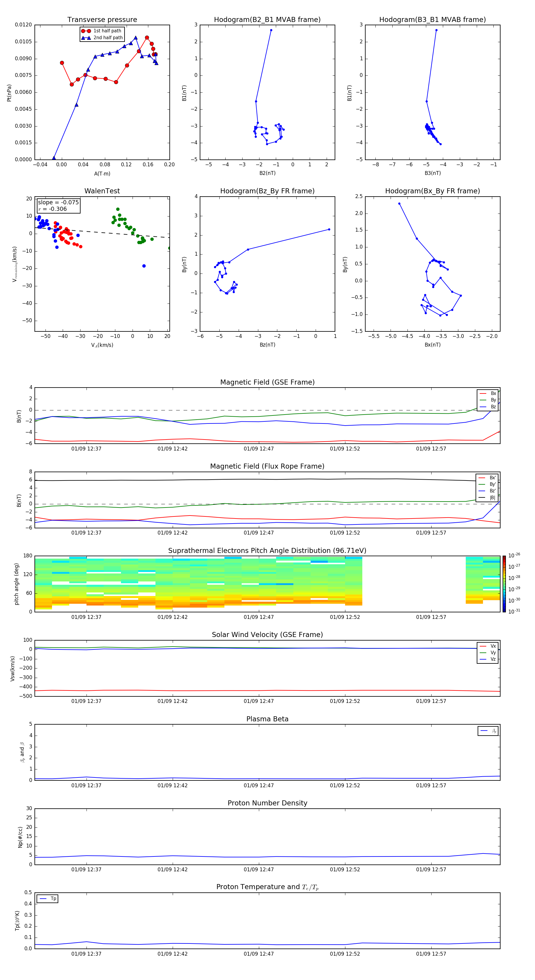Select the 'Vy' legend entry
This screenshot has height=980, width=535.
(488, 652)
